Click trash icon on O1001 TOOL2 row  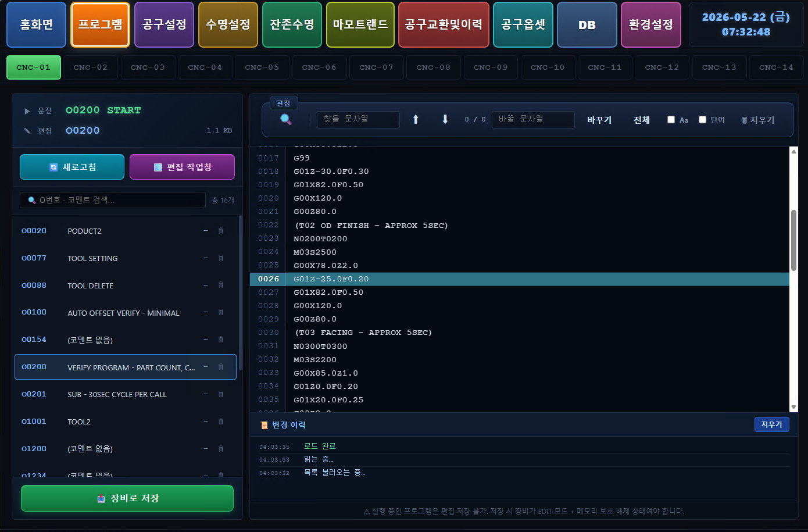tap(221, 422)
